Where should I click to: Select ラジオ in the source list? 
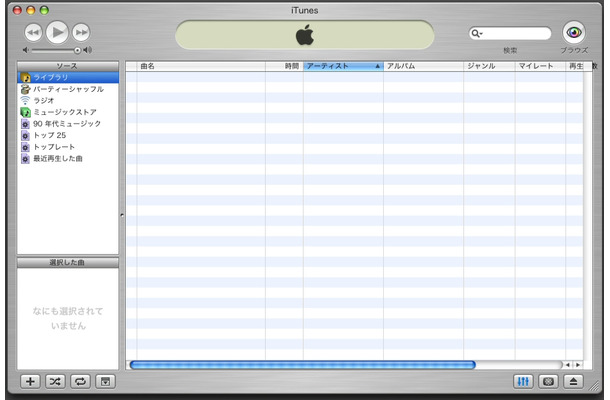pyautogui.click(x=68, y=100)
